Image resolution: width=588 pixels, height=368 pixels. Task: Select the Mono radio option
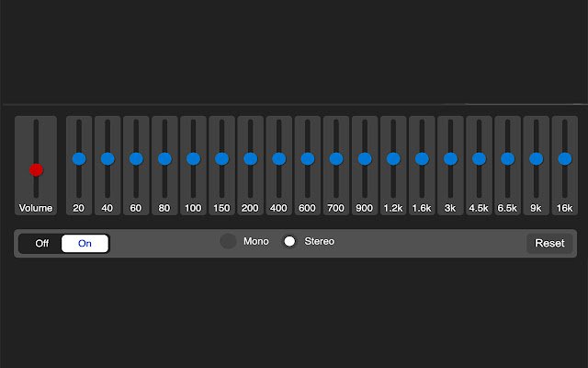228,241
